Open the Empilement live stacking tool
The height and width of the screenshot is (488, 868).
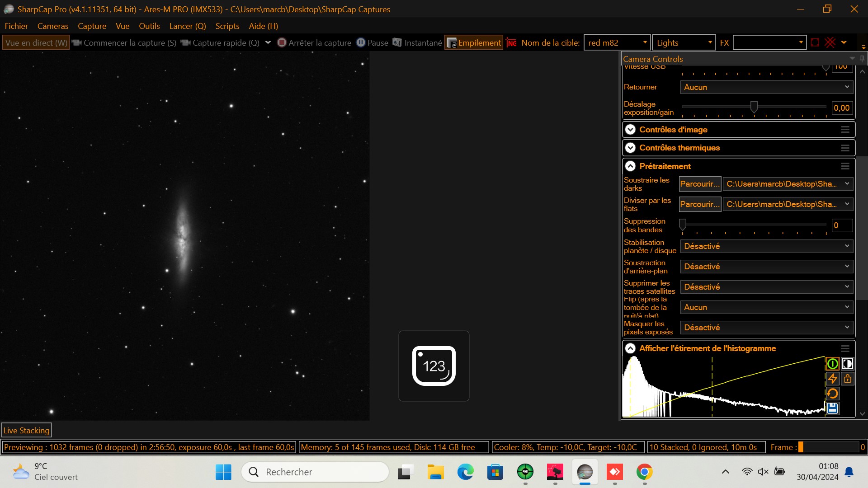point(473,42)
